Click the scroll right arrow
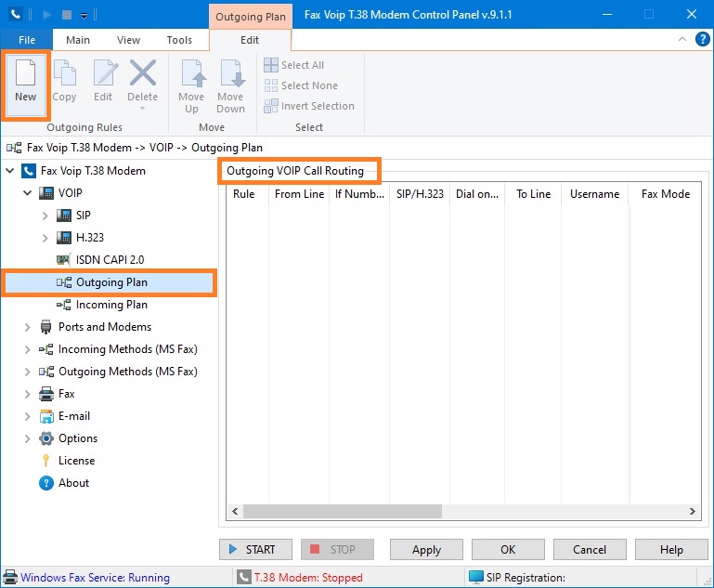714x588 pixels. pos(692,511)
